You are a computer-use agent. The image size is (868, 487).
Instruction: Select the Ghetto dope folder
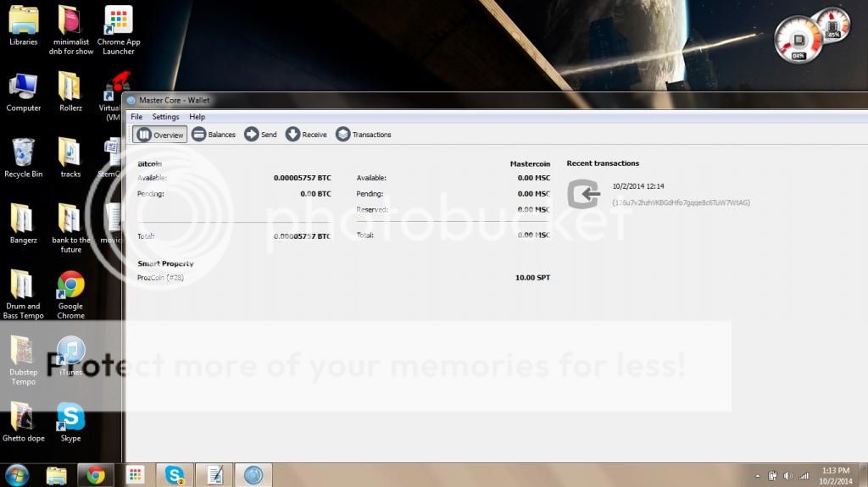tap(23, 423)
